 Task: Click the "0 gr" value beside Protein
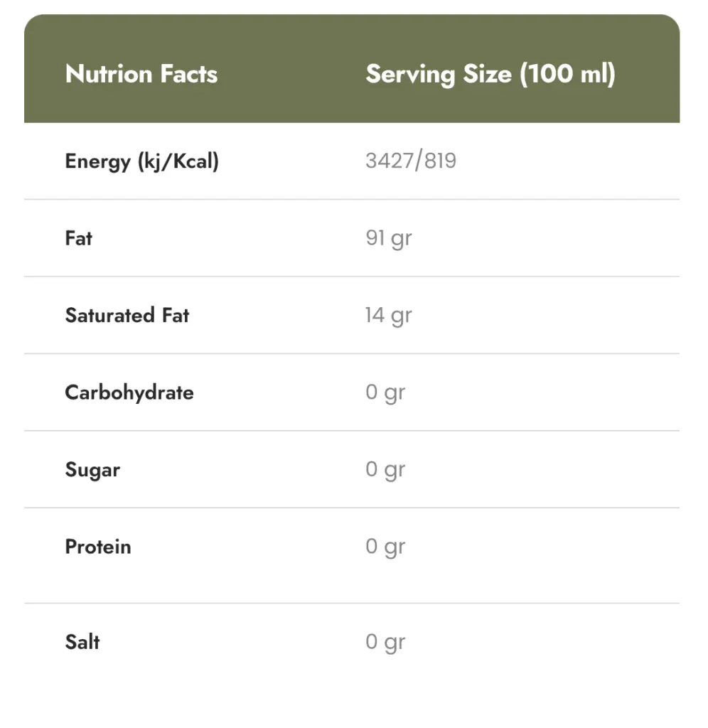pyautogui.click(x=385, y=547)
